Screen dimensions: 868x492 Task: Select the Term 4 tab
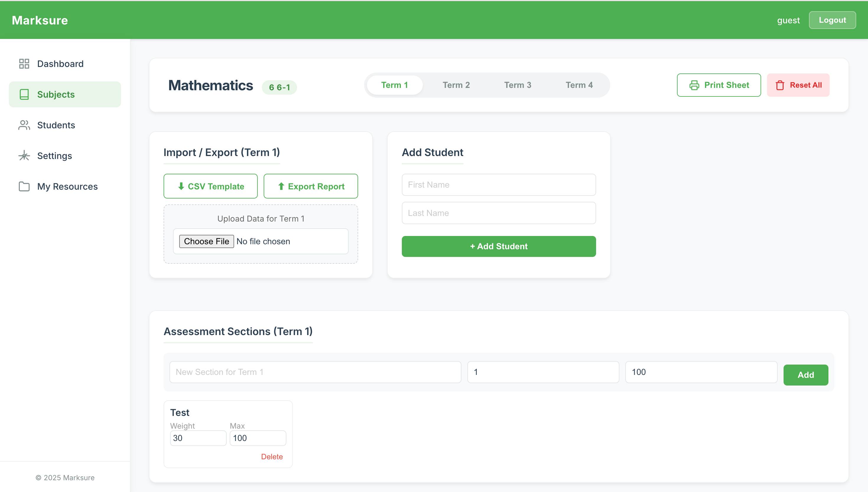click(x=579, y=85)
